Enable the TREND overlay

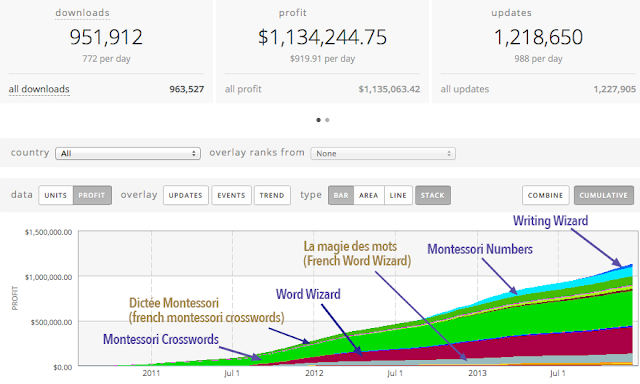pos(272,195)
